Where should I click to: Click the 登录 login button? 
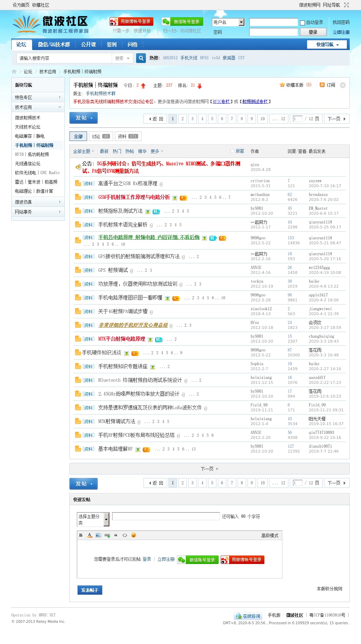(x=313, y=32)
